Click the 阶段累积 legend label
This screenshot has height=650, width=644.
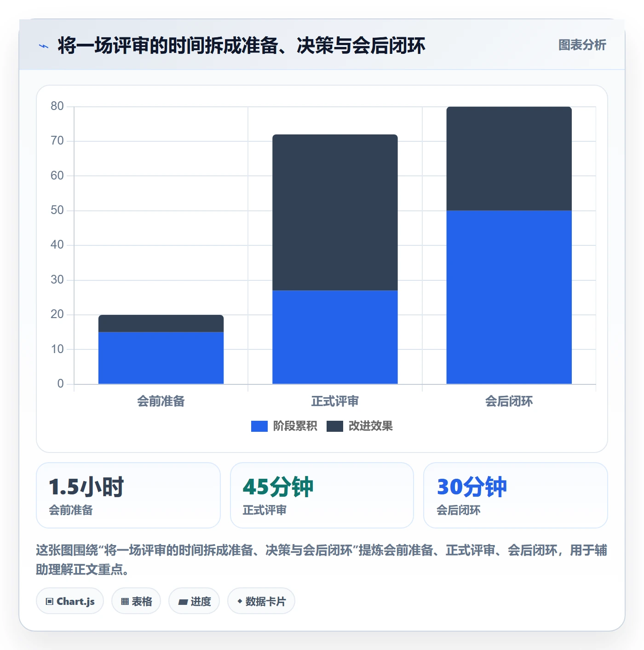pyautogui.click(x=295, y=426)
